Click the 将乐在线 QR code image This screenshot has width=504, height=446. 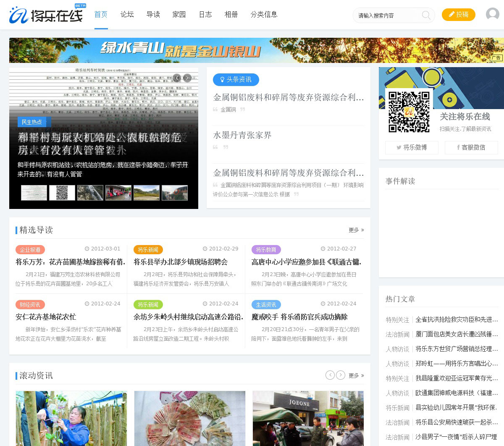pyautogui.click(x=409, y=112)
